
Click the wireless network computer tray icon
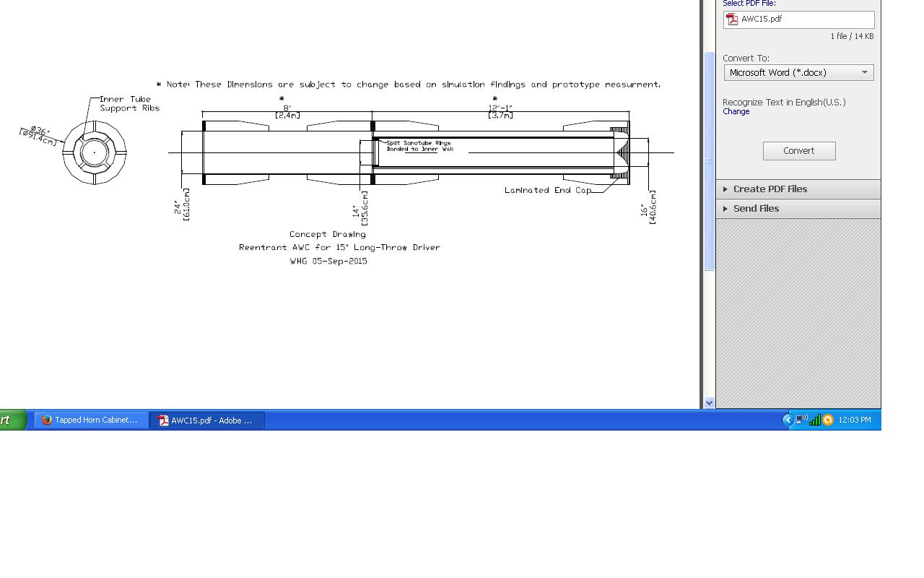click(801, 420)
